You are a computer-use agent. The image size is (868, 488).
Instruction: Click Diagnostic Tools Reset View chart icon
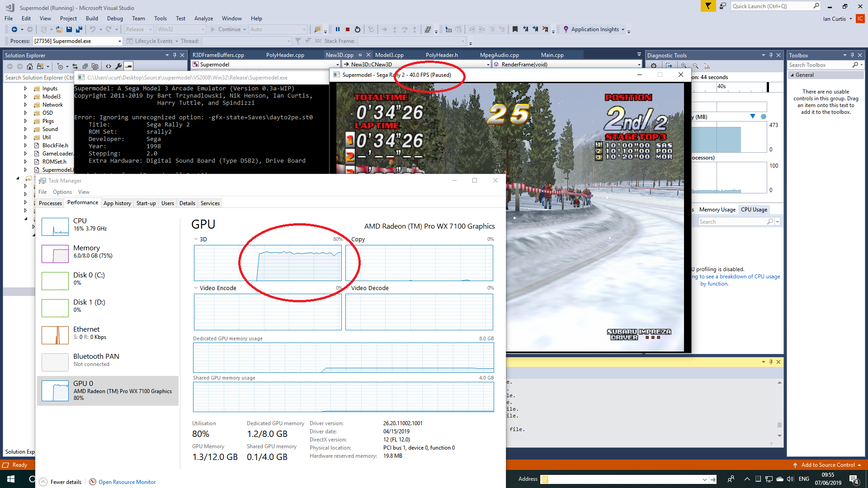point(707,66)
